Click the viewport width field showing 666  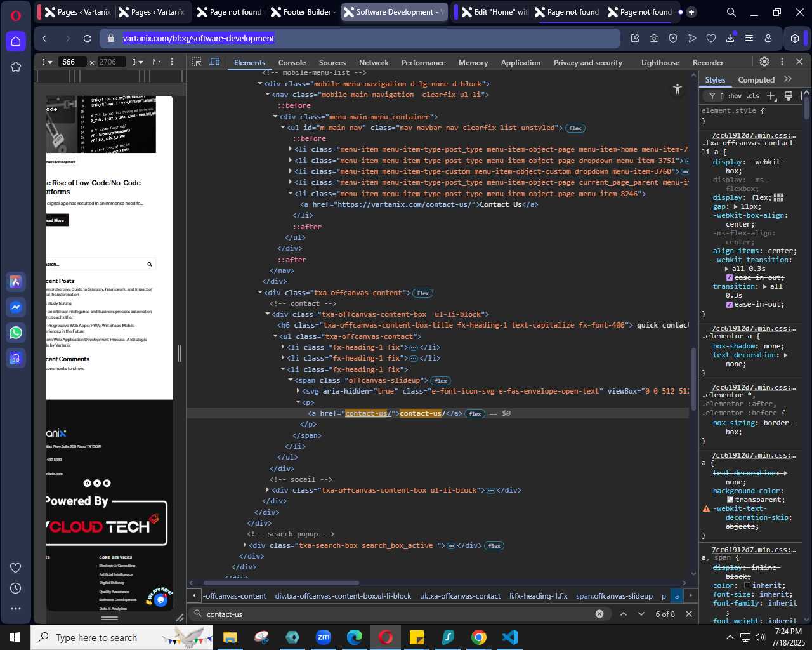click(72, 62)
